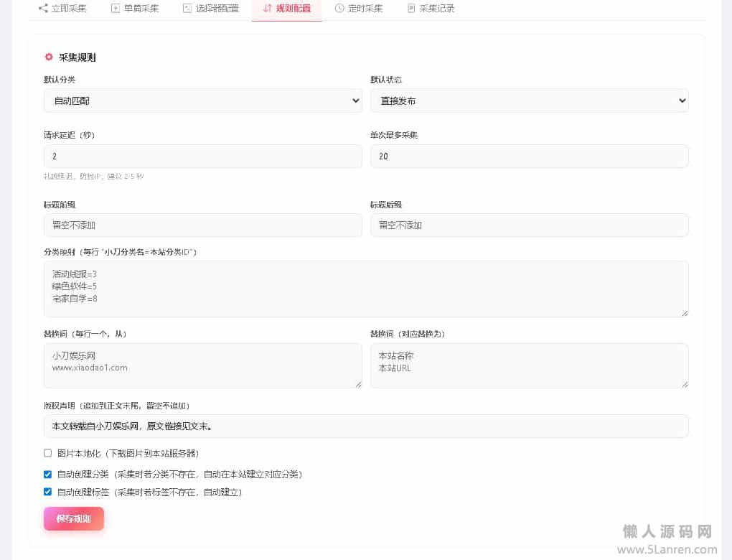Open the 选择器配置 tab
The height and width of the screenshot is (560, 732).
coord(210,9)
